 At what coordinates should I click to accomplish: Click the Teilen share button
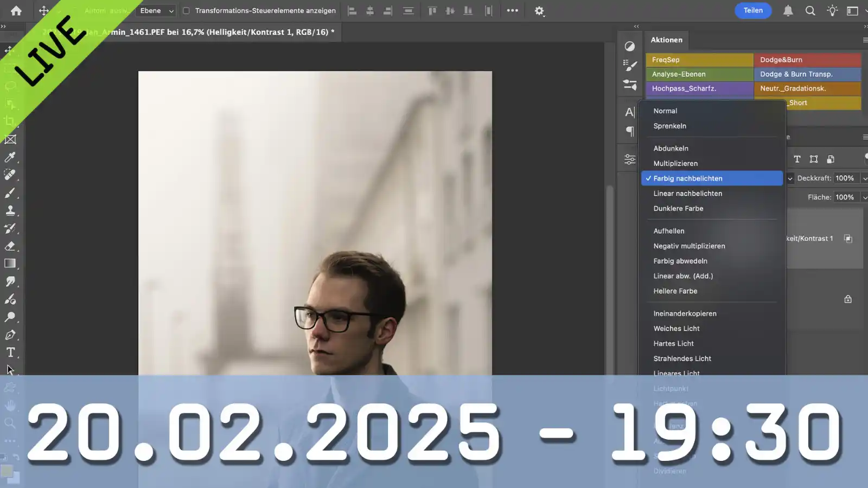[753, 10]
